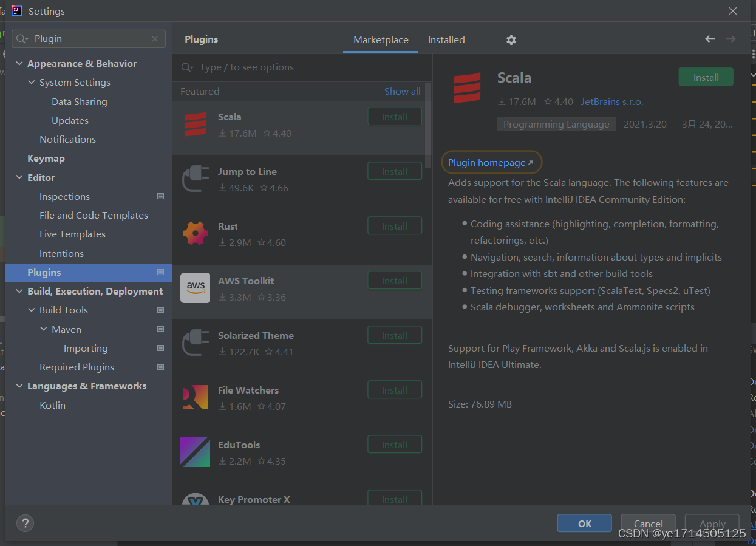Click the Programming Language tag
The height and width of the screenshot is (546, 756).
[x=556, y=124]
